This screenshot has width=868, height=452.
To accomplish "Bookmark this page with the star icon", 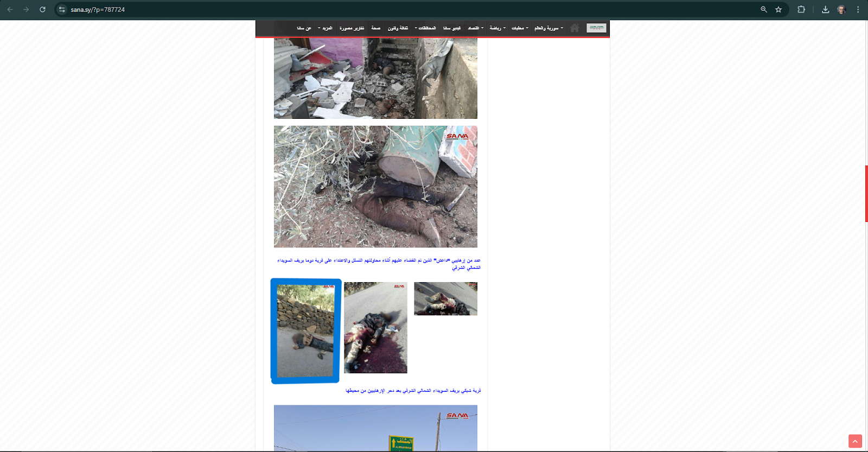I will click(778, 9).
